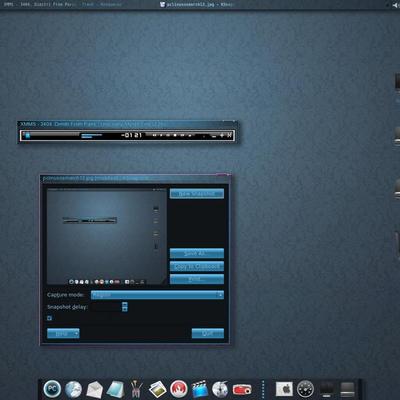Launch the globe web browser in the dock
The width and height of the screenshot is (400, 400).
[73, 389]
